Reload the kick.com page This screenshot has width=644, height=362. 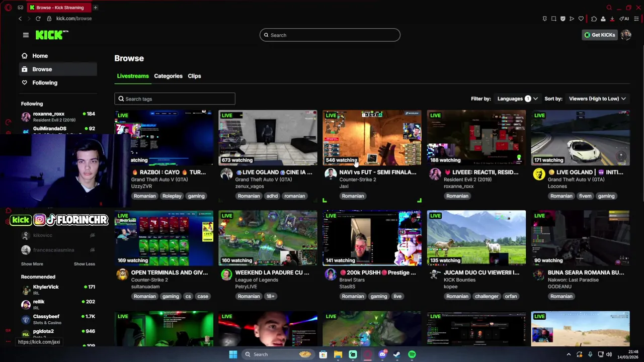pyautogui.click(x=38, y=19)
